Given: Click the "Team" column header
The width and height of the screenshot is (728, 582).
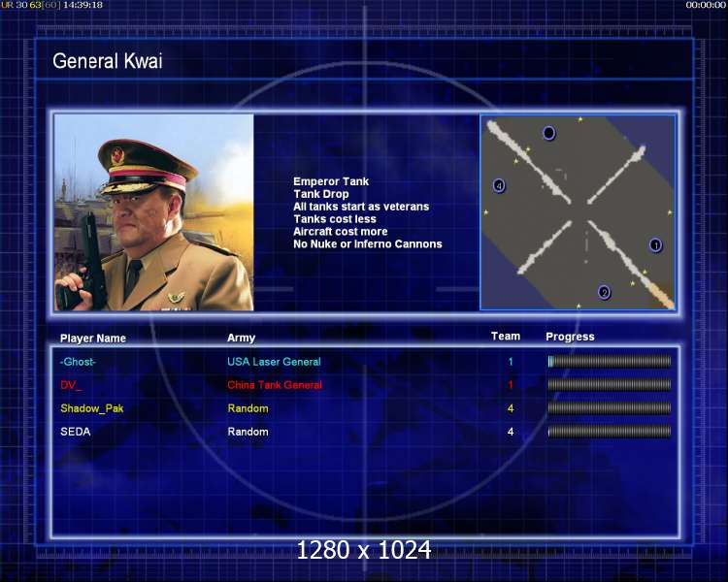Looking at the screenshot, I should point(505,336).
